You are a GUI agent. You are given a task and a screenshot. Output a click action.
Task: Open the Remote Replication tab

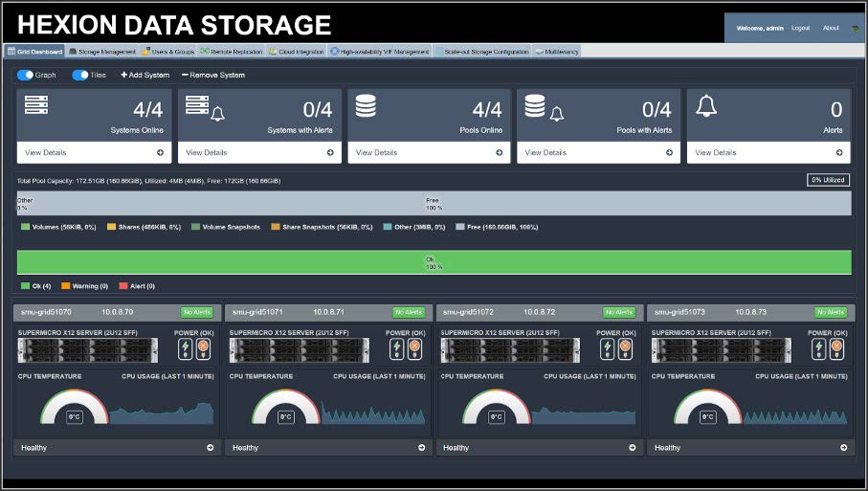[x=232, y=52]
